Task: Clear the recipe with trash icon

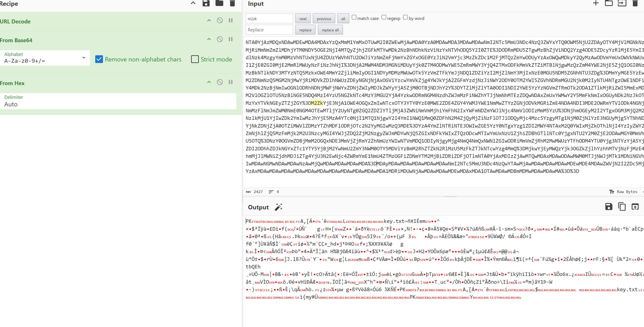Action: pyautogui.click(x=232, y=3)
